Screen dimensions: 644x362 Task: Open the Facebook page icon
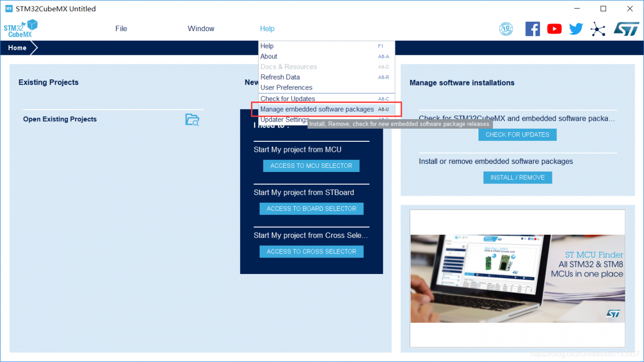pos(532,29)
